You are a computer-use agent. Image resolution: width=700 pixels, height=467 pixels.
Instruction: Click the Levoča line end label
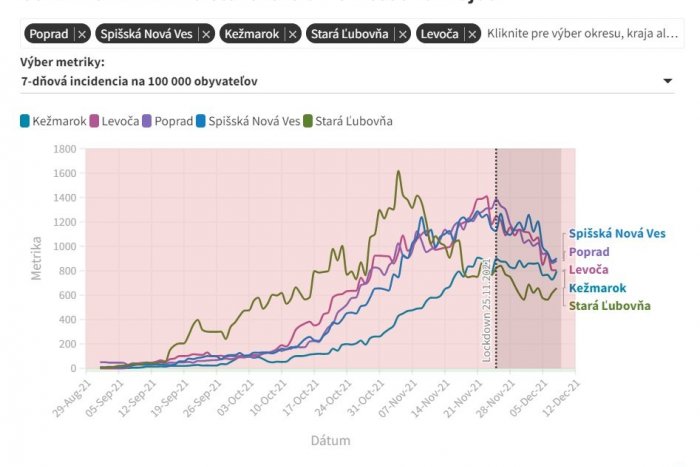point(588,270)
